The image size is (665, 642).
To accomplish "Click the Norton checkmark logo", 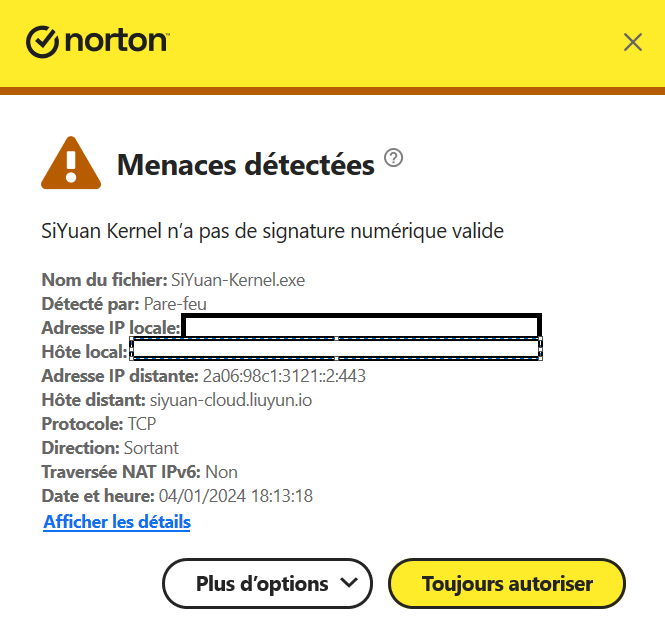I will coord(43,42).
